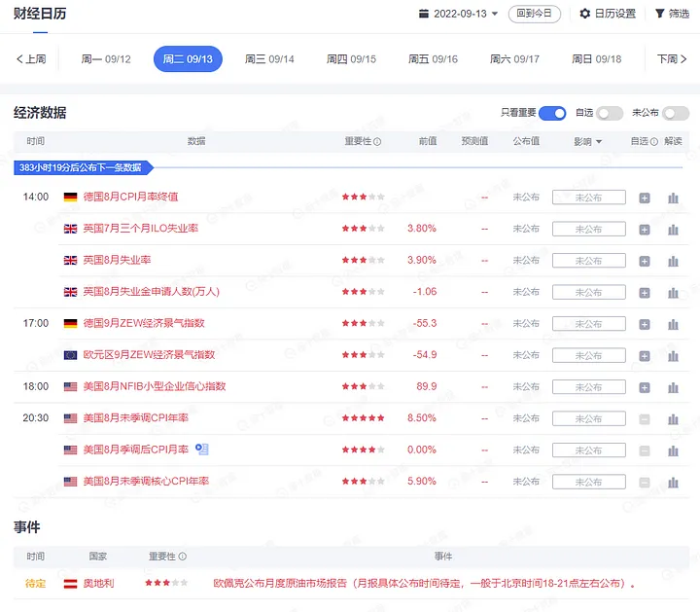700x612 pixels.
Task: Turn on the 未公布 toggle
Action: pos(676,113)
